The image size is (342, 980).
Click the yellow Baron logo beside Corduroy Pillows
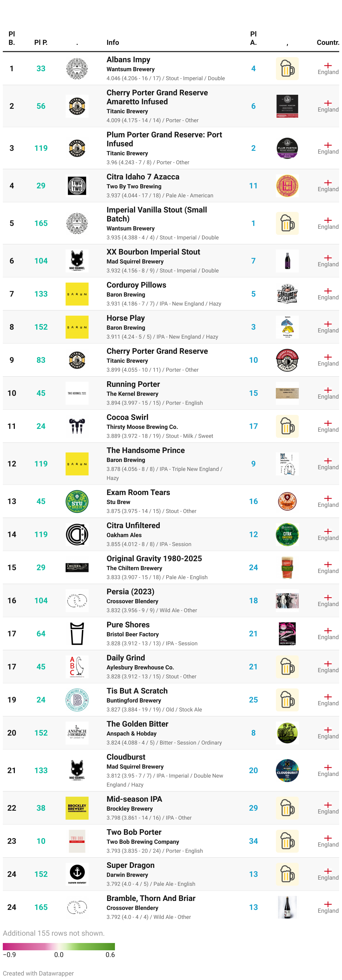click(x=77, y=294)
